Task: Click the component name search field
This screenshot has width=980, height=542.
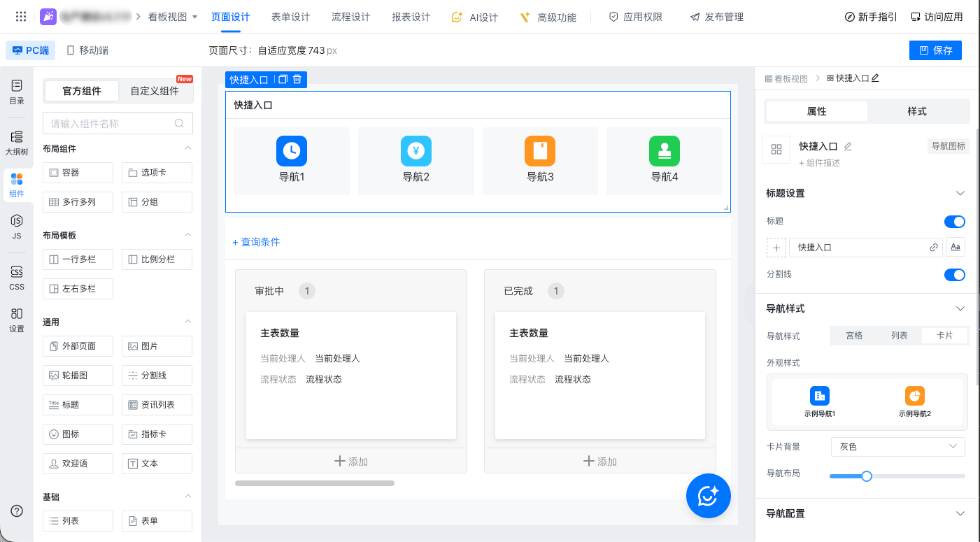Action: [118, 124]
